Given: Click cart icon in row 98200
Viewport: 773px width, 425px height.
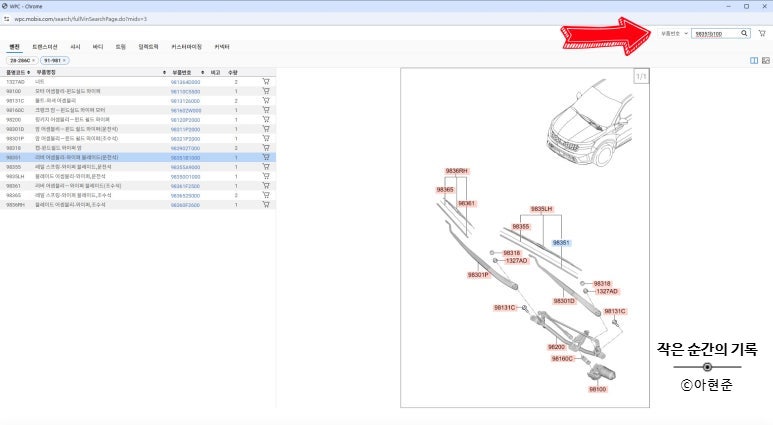Looking at the screenshot, I should pyautogui.click(x=266, y=119).
